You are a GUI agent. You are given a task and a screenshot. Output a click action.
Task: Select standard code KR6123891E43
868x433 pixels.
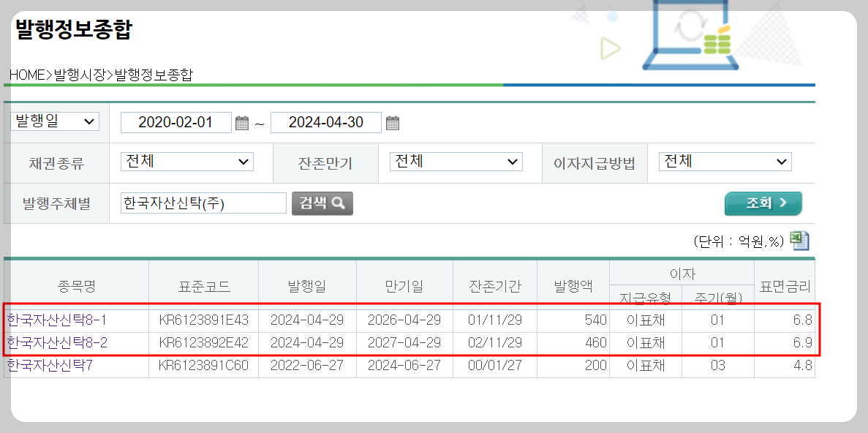204,320
